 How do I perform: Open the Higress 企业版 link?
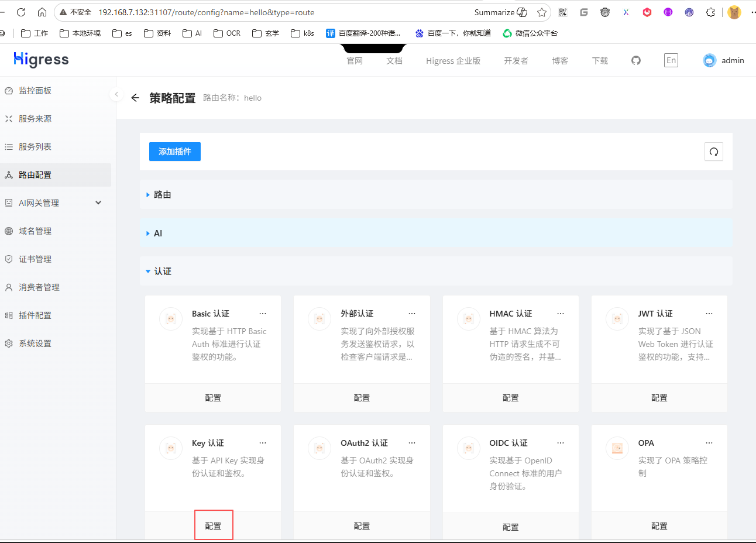click(x=453, y=61)
